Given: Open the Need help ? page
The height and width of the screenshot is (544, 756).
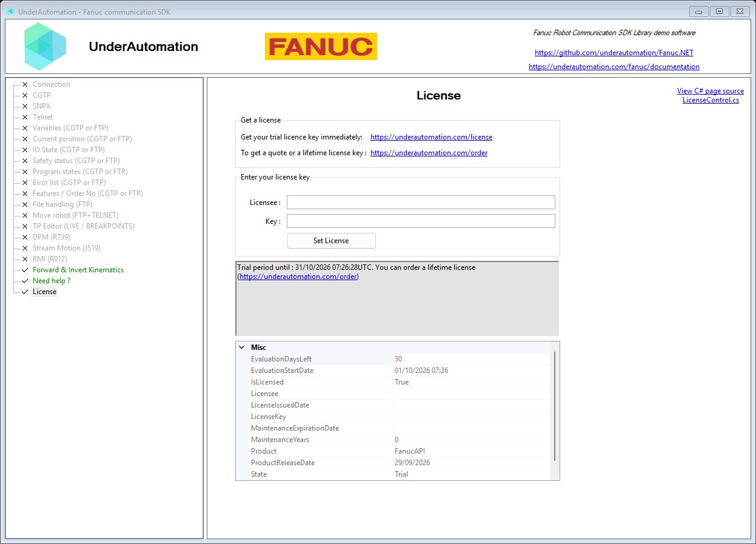Looking at the screenshot, I should pyautogui.click(x=52, y=281).
